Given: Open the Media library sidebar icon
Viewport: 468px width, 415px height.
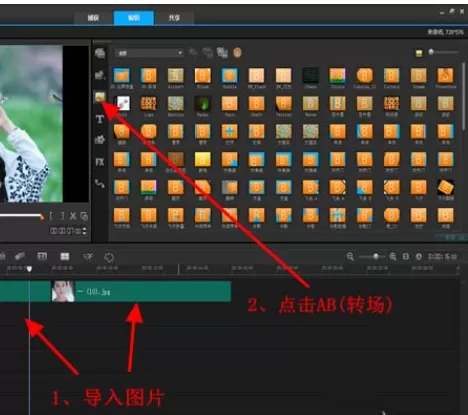Looking at the screenshot, I should coord(100,53).
